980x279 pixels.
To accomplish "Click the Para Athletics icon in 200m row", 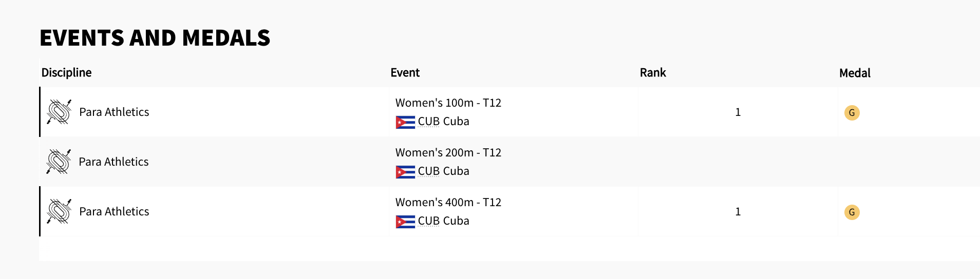I will [x=59, y=162].
